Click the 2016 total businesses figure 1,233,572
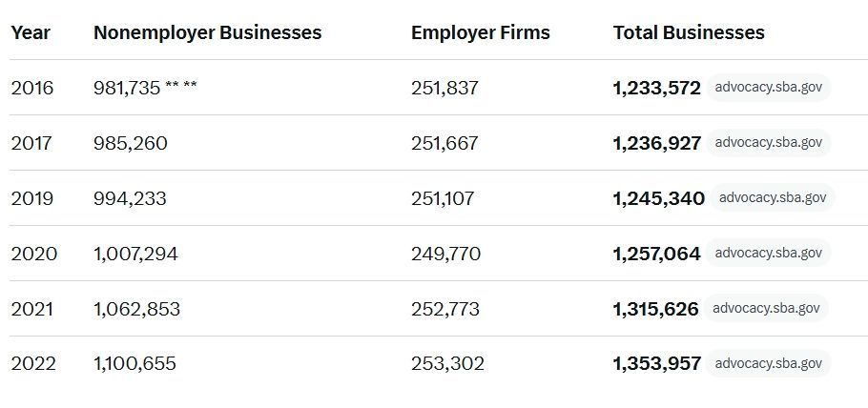868x408 pixels. click(656, 89)
